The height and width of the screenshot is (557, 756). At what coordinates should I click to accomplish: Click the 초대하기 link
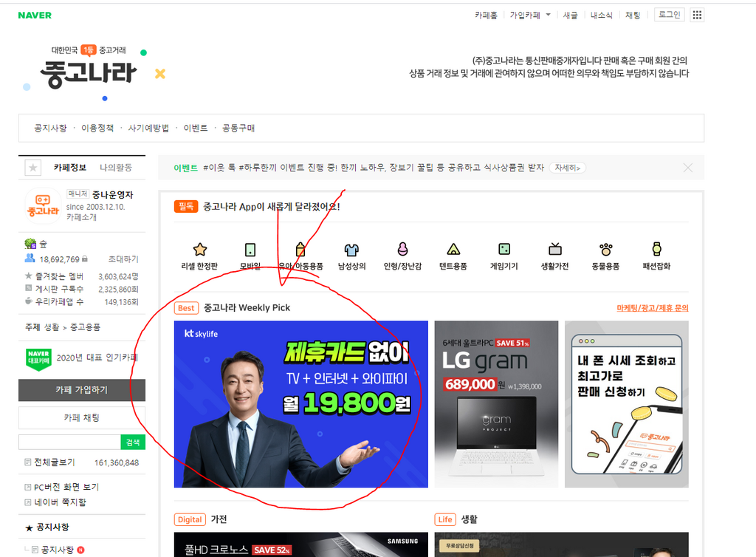(x=123, y=259)
